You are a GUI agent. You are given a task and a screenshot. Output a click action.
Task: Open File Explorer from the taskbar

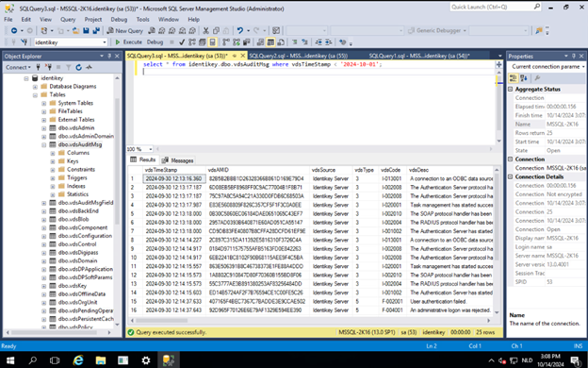[x=101, y=360]
